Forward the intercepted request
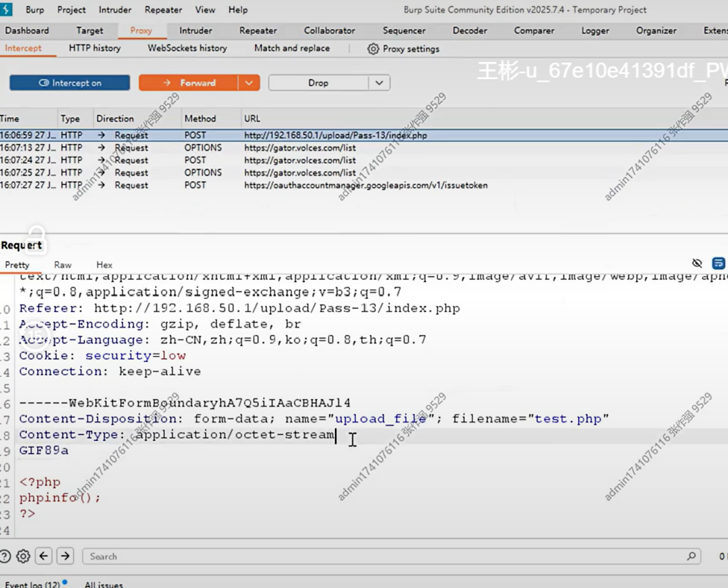728x588 pixels. pos(189,83)
